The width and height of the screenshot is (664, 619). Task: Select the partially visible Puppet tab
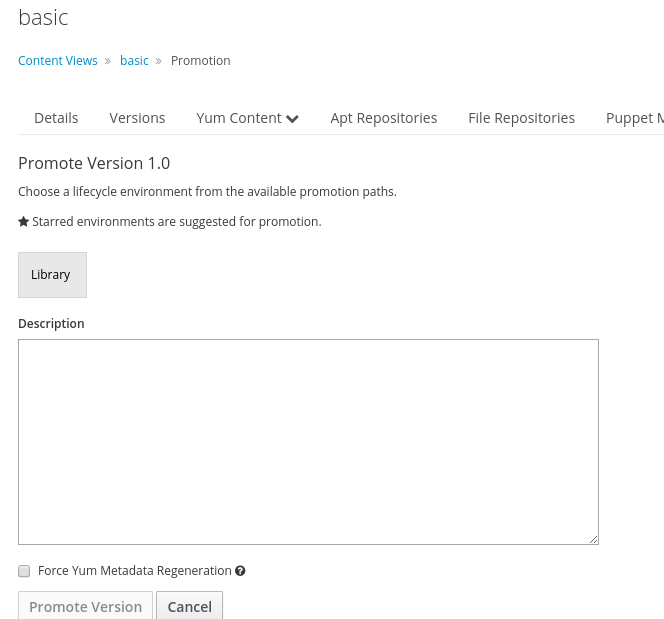point(634,118)
